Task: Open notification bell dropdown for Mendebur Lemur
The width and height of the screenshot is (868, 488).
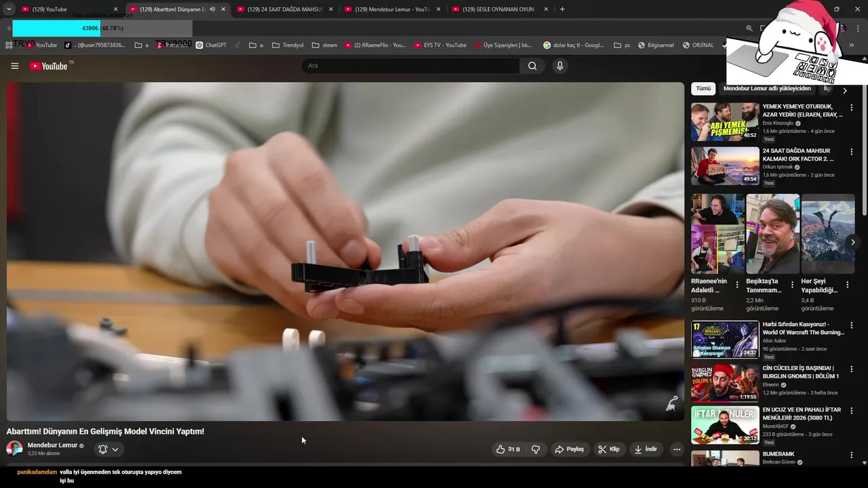Action: click(108, 449)
